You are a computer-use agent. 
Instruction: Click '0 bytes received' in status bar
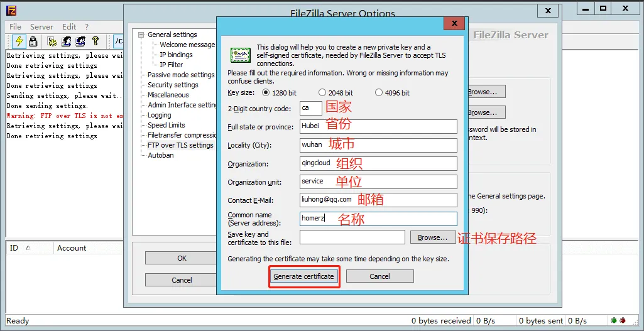click(x=441, y=321)
